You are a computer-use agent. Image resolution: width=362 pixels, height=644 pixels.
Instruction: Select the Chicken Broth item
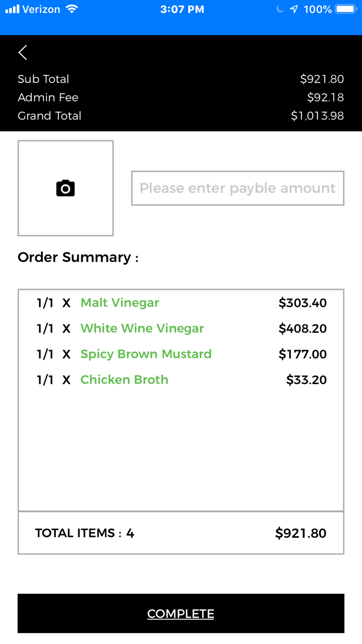click(124, 379)
